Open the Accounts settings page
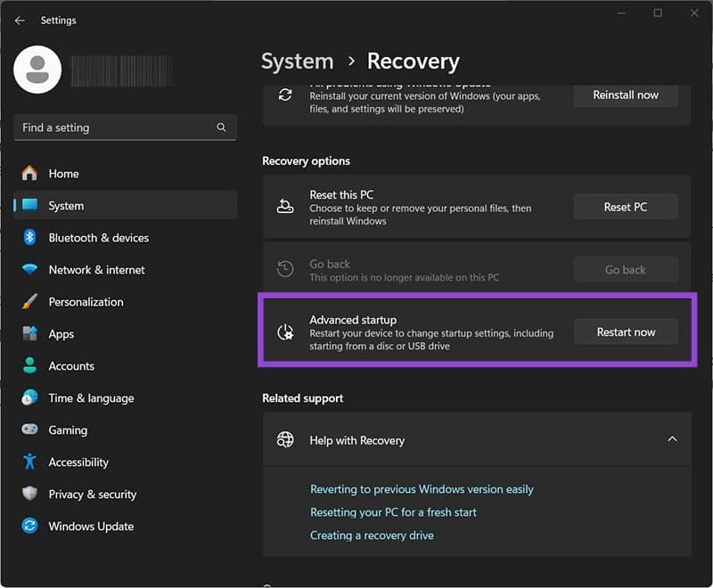The height and width of the screenshot is (588, 713). coord(71,366)
